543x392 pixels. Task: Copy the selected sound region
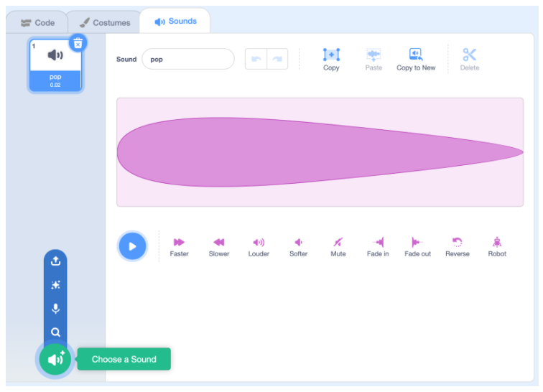coord(331,60)
